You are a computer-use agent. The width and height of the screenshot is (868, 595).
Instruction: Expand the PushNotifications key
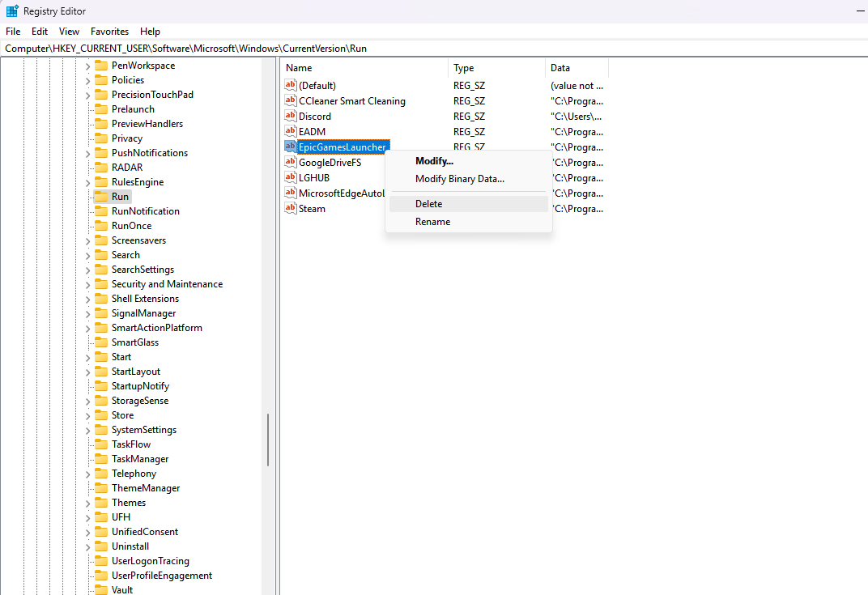pos(87,153)
